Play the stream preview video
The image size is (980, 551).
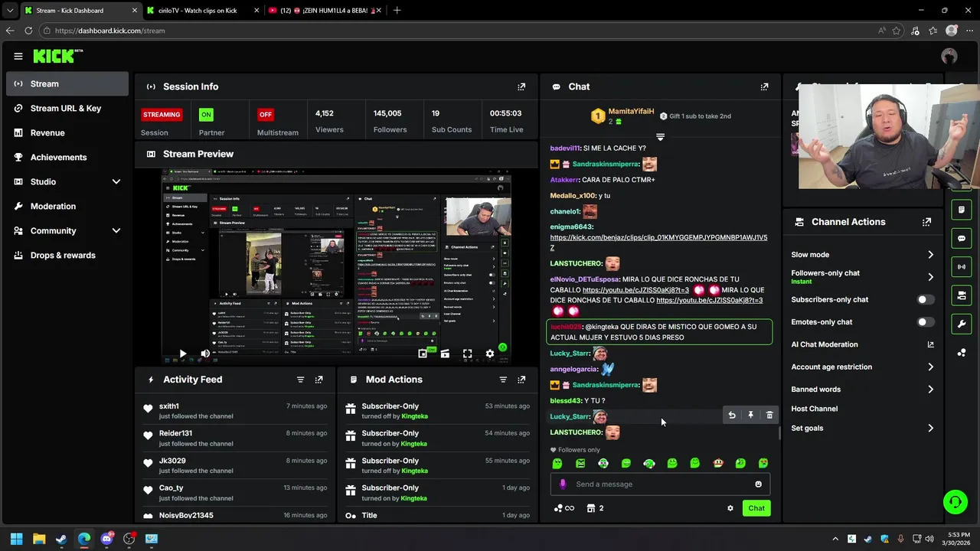click(182, 354)
